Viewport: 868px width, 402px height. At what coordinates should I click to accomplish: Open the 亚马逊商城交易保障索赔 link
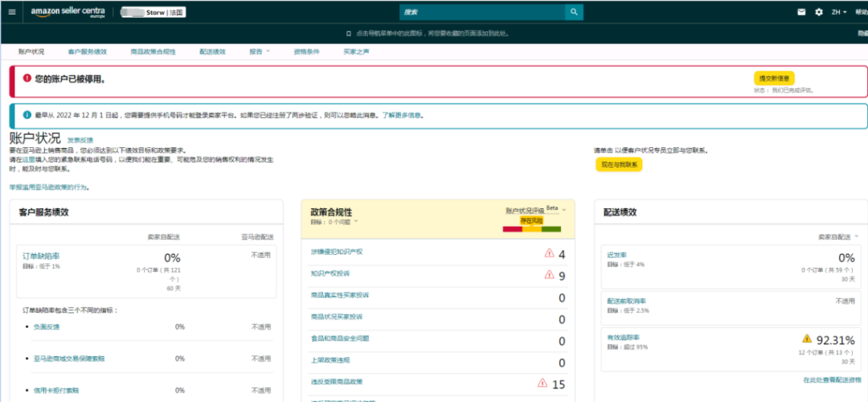(x=68, y=359)
